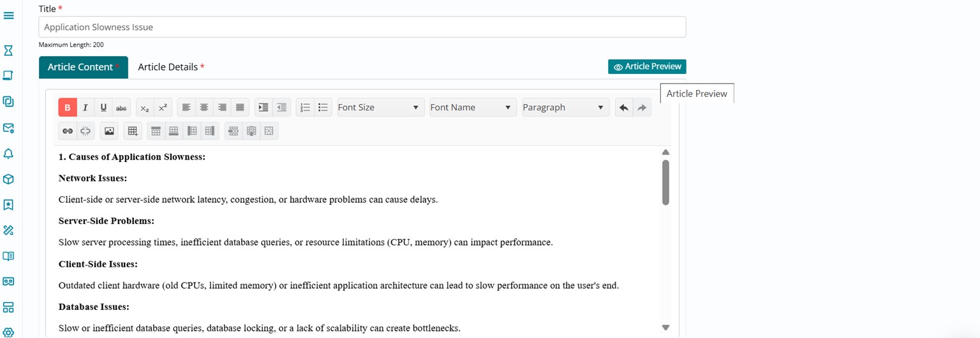Delete table column icon
980x338 pixels.
(251, 131)
